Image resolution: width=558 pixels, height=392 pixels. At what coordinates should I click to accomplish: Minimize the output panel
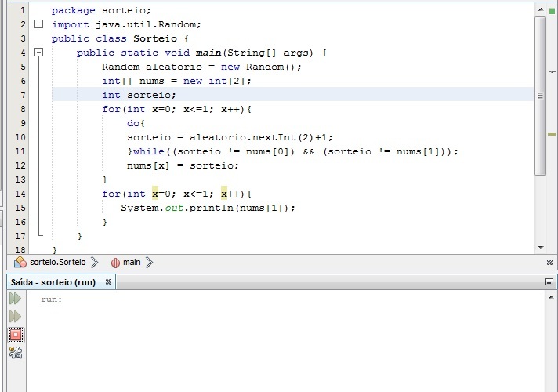click(x=549, y=282)
